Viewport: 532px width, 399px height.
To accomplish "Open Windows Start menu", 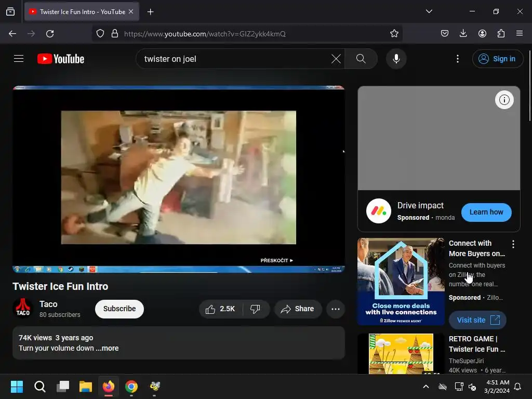I will click(x=17, y=387).
